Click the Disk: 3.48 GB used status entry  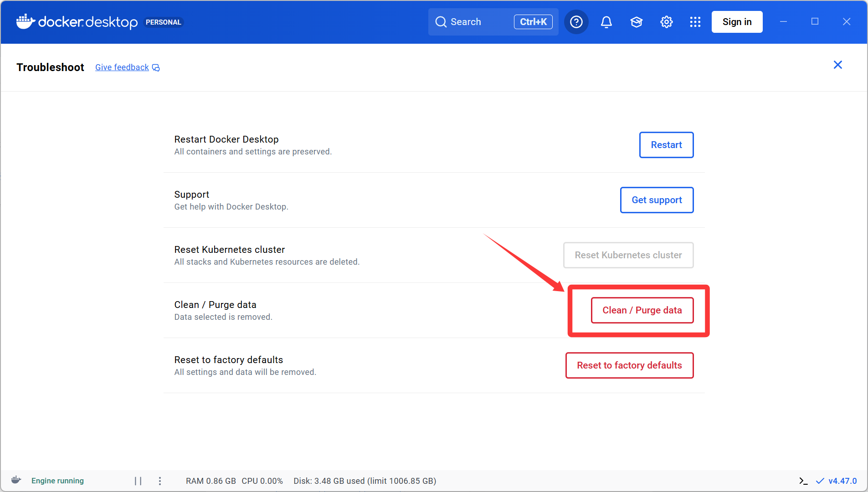coord(365,481)
